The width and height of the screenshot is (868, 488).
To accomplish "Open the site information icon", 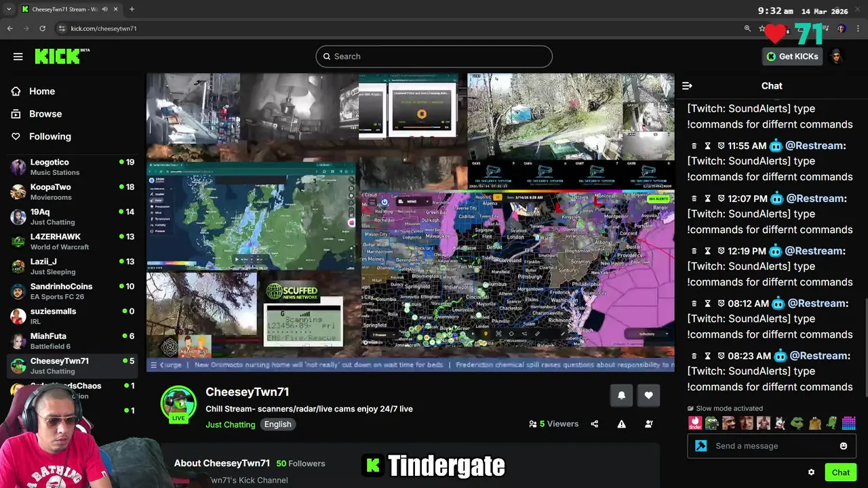I will pos(62,28).
